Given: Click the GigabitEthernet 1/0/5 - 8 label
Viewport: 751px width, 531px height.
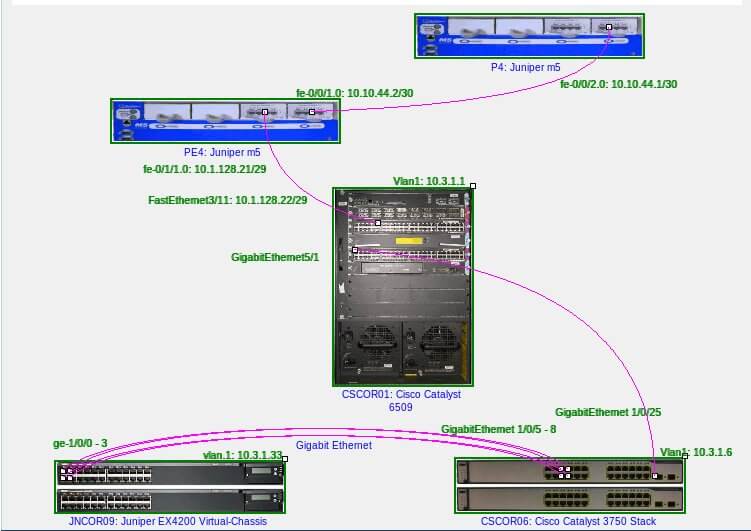Looking at the screenshot, I should 499,429.
